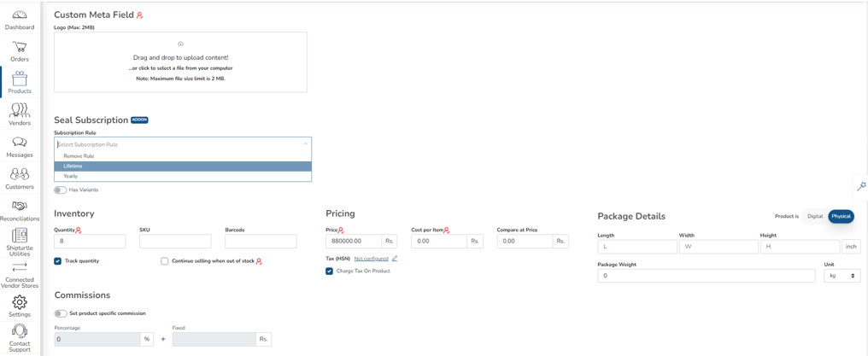Edit Tax HSN using pencil icon
This screenshot has width=868, height=356.
click(394, 258)
